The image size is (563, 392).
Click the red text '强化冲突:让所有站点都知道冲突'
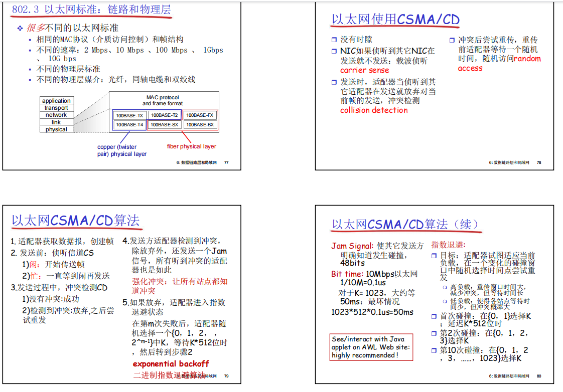[180, 286]
